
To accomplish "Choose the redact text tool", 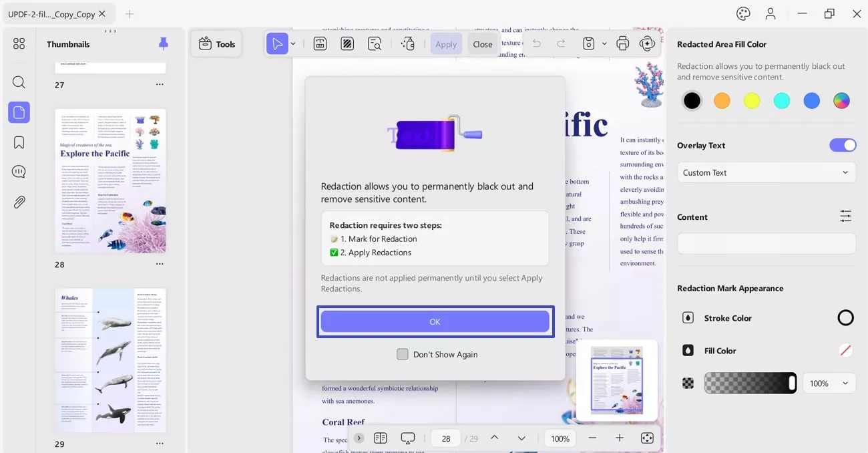I will [320, 44].
